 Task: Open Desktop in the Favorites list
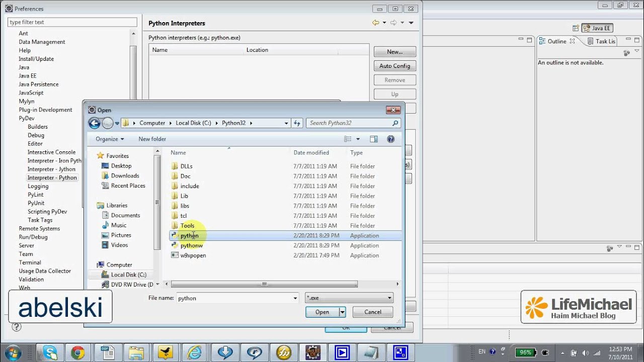[121, 165]
